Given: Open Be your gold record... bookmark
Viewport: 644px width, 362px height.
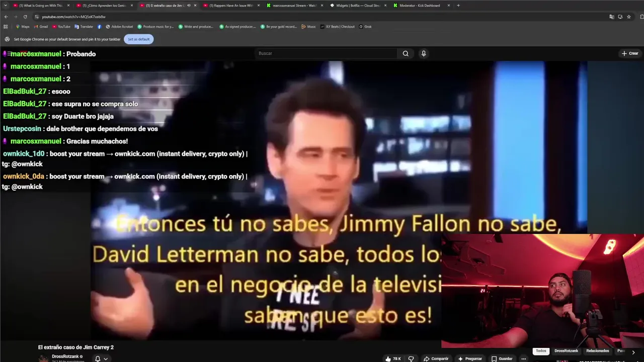Looking at the screenshot, I should click(279, 27).
